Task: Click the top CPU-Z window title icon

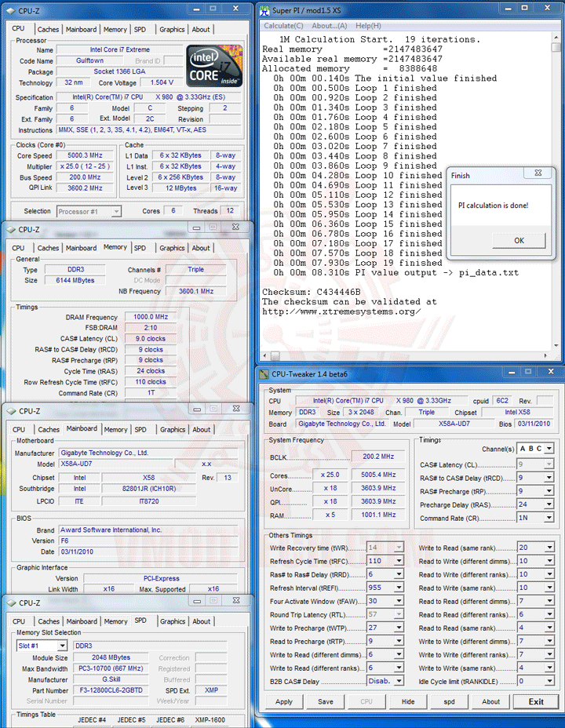Action: point(11,10)
